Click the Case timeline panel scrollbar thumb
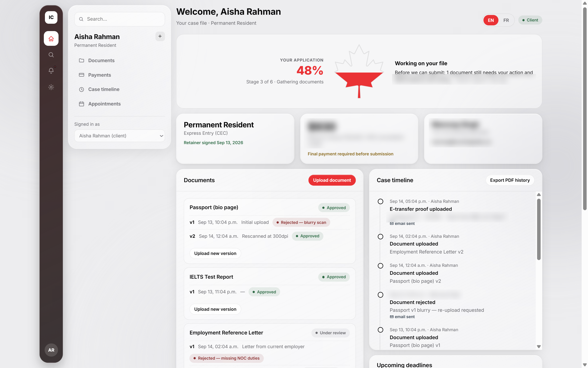The width and height of the screenshot is (588, 368). (539, 229)
